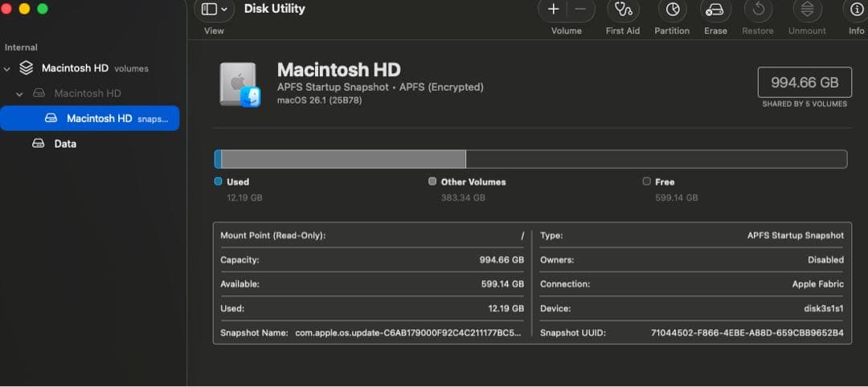Click the Macintosh HD heading text
Image resolution: width=868 pixels, height=387 pixels.
tap(339, 70)
